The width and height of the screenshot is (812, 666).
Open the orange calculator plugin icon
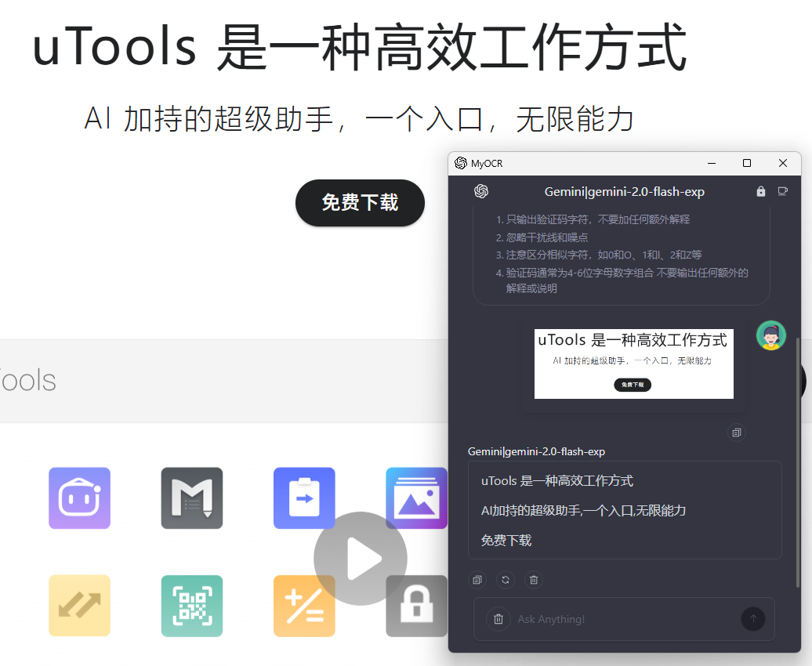click(x=304, y=606)
